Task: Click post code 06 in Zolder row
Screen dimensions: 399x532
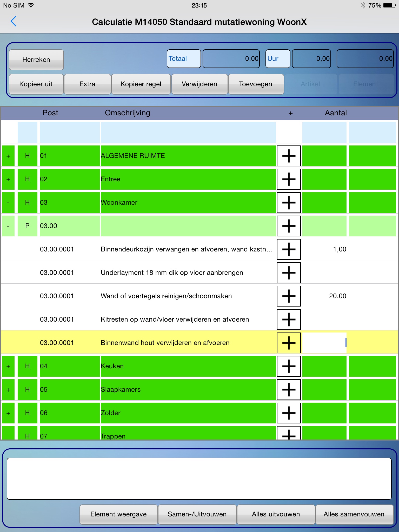Action: [70, 413]
